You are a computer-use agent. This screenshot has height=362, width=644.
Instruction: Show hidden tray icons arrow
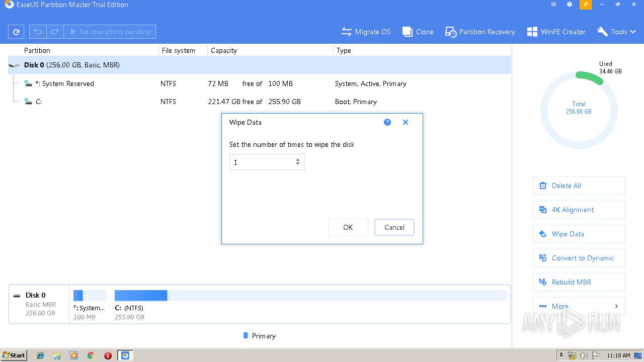pos(561,355)
